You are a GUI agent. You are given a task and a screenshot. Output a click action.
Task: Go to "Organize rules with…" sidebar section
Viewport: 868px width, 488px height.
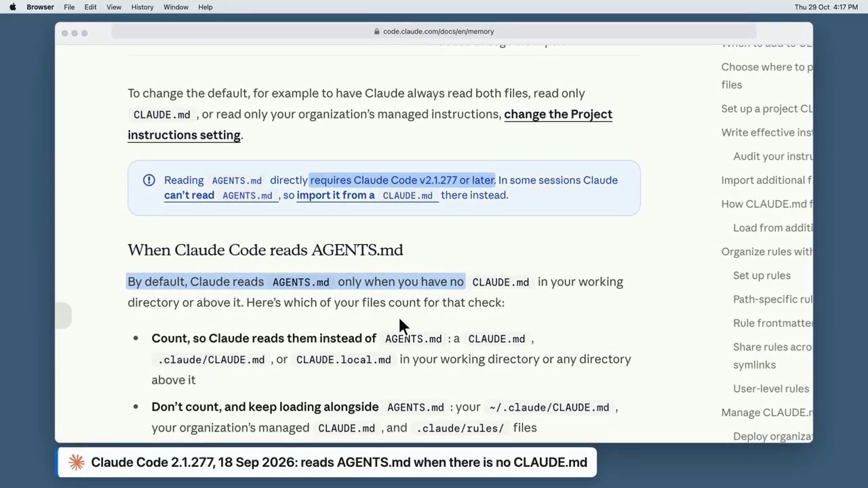[766, 251]
